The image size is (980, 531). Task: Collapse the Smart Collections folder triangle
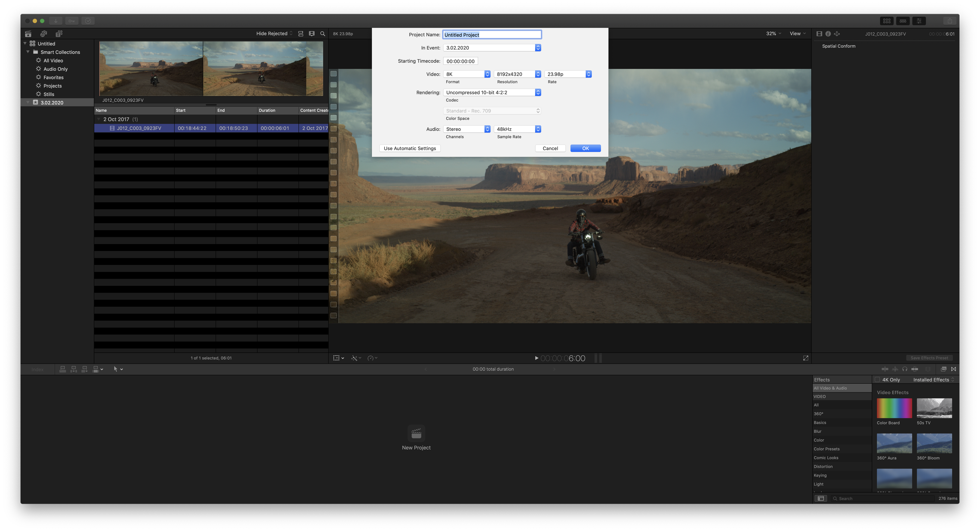click(x=28, y=52)
